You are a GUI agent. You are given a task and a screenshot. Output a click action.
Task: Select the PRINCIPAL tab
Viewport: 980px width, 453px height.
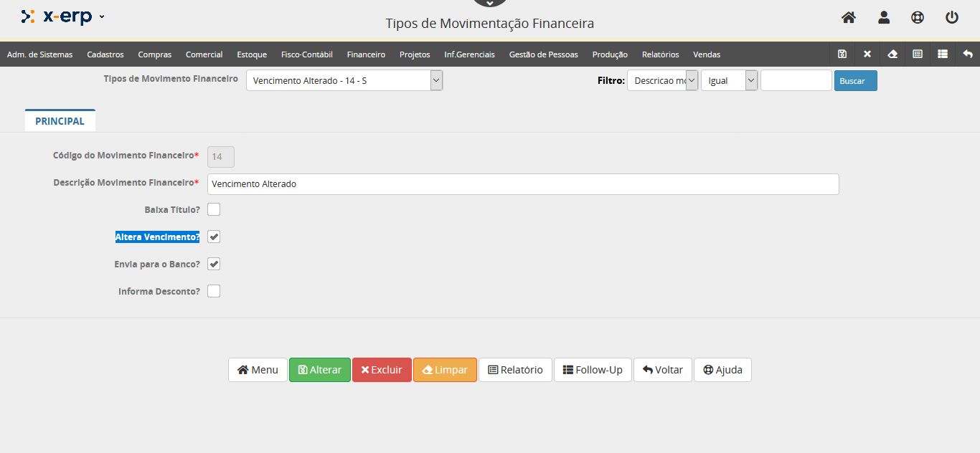(x=60, y=121)
